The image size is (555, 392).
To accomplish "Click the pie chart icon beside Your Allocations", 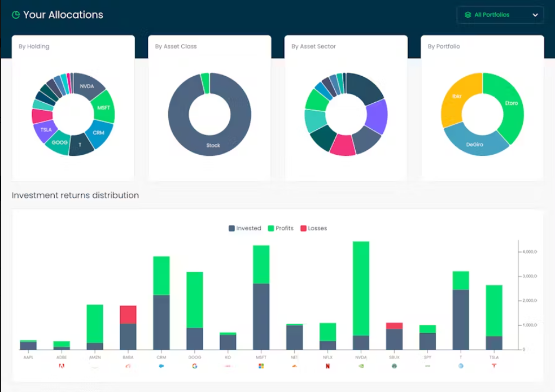I will [x=16, y=15].
